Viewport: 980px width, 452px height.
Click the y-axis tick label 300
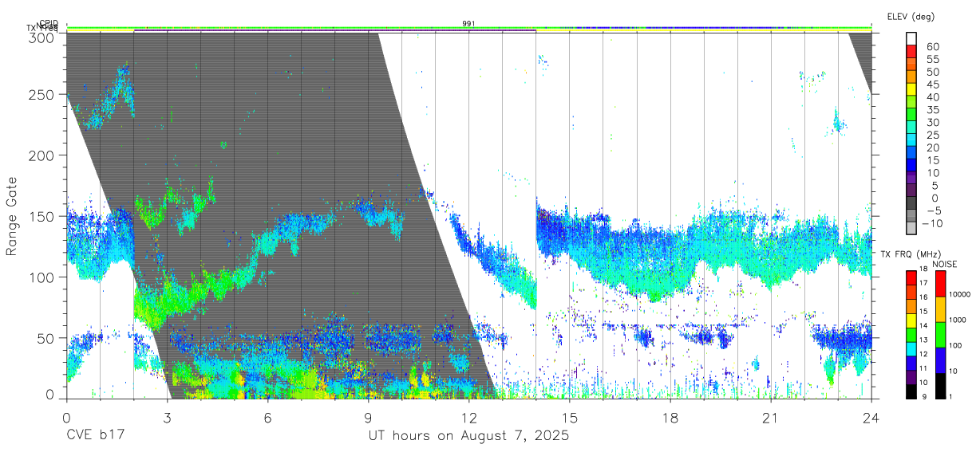click(x=42, y=37)
